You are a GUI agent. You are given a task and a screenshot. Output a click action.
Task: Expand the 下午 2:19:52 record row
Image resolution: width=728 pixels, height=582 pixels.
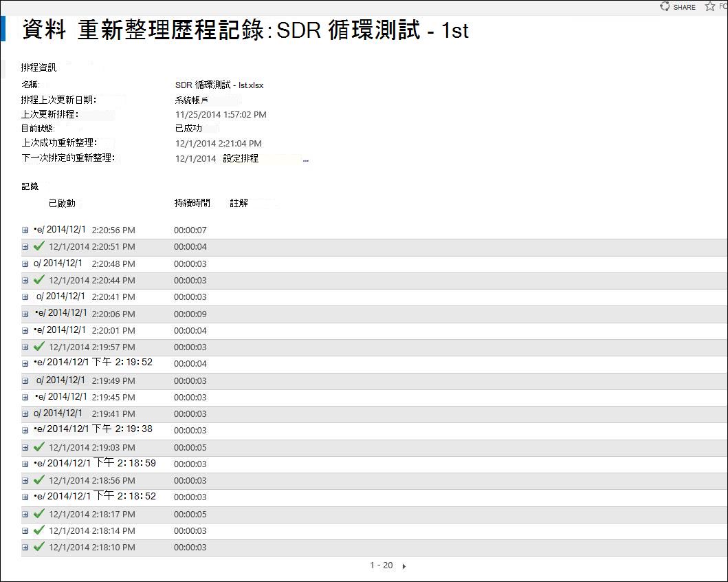[x=25, y=364]
